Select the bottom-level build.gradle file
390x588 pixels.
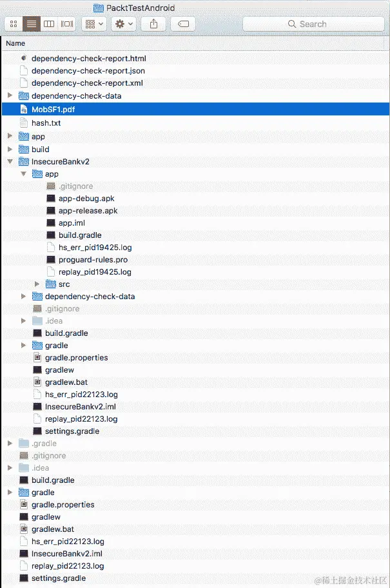click(x=195, y=480)
